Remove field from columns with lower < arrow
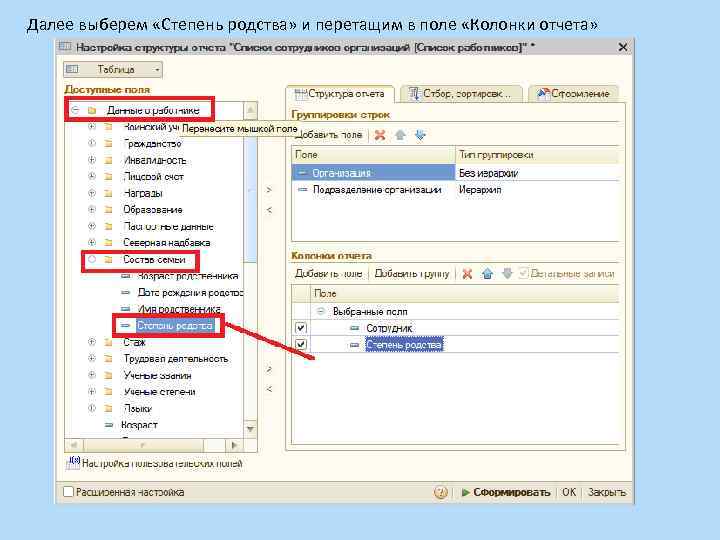The image size is (720, 540). pos(269,389)
